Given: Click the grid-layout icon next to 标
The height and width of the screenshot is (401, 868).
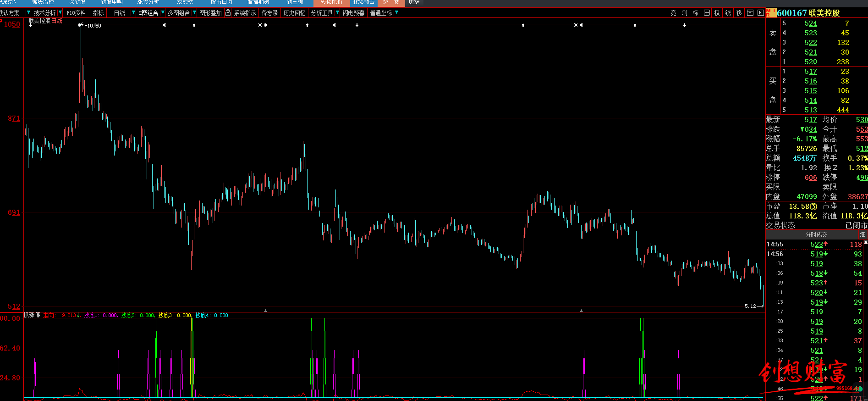Looking at the screenshot, I should 707,13.
